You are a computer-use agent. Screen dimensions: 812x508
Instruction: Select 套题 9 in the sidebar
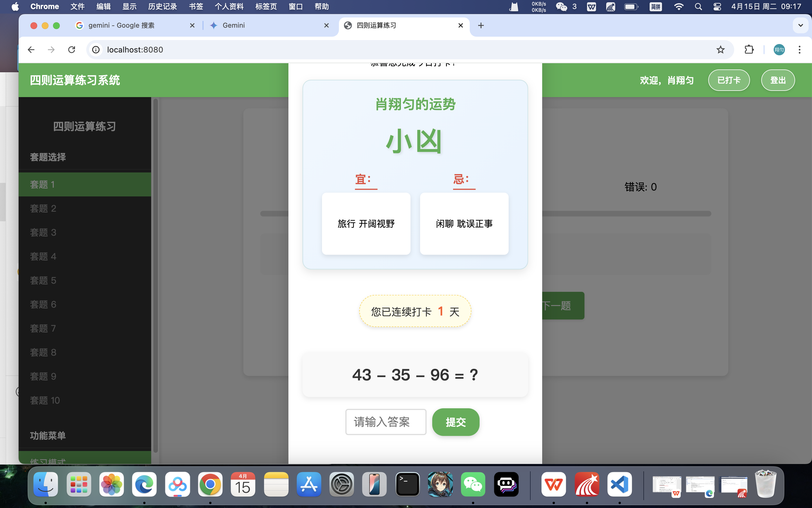coord(85,376)
